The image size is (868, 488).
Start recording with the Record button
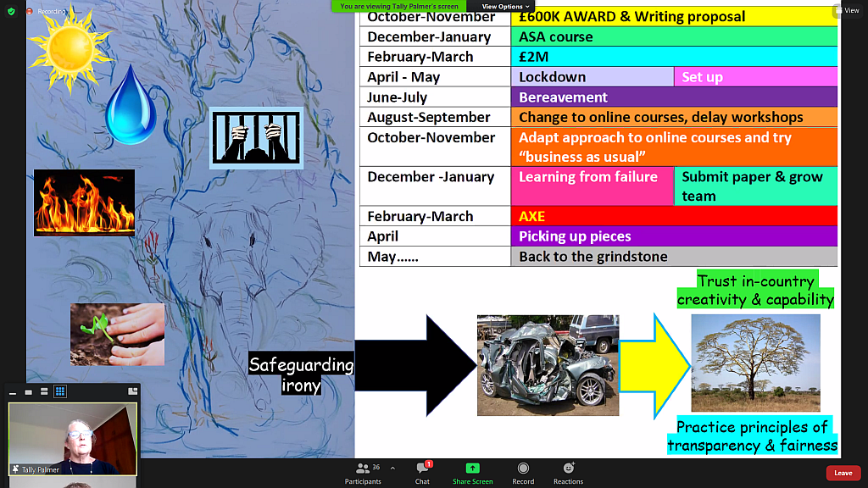point(522,474)
